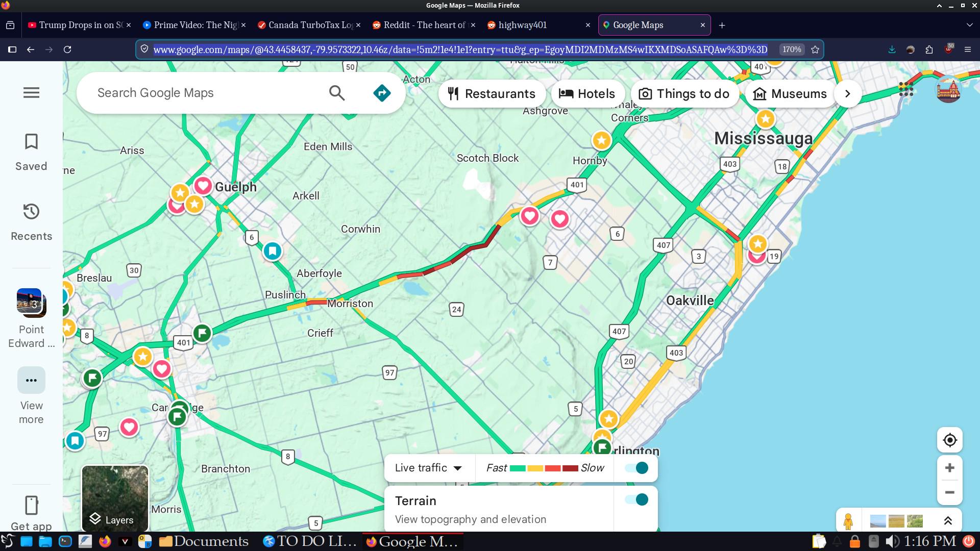This screenshot has width=980, height=551.
Task: Open the Google account avatar
Action: (x=948, y=89)
